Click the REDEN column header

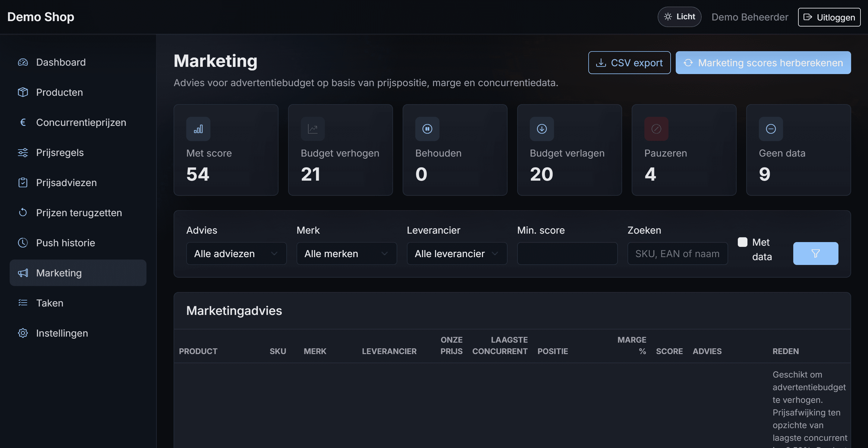[x=785, y=351]
